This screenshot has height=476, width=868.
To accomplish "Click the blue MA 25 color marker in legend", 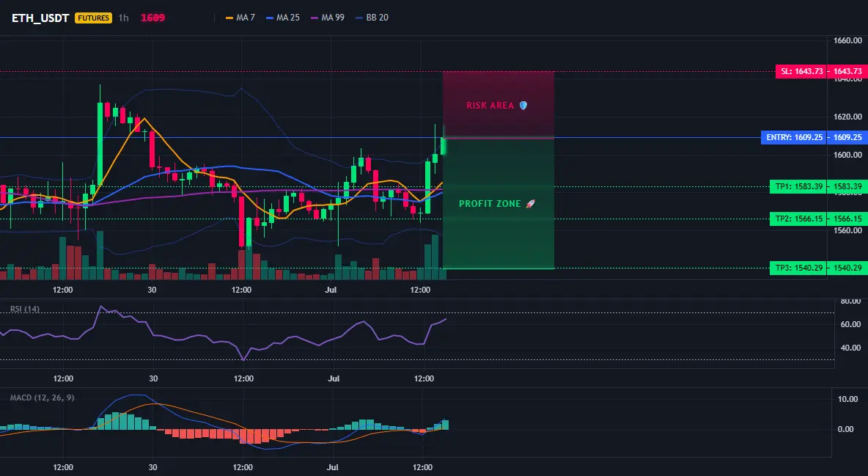I will pos(270,18).
